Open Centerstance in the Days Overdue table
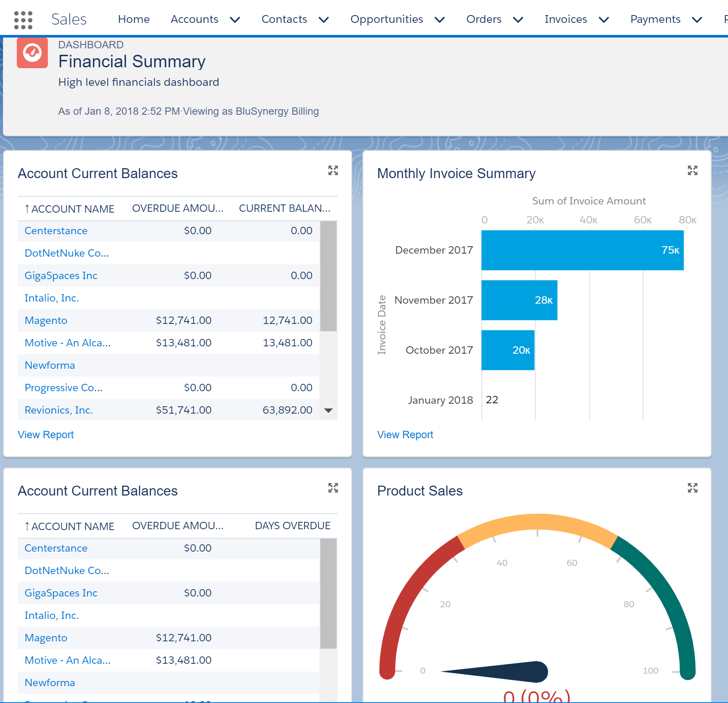The height and width of the screenshot is (703, 728). click(x=56, y=548)
